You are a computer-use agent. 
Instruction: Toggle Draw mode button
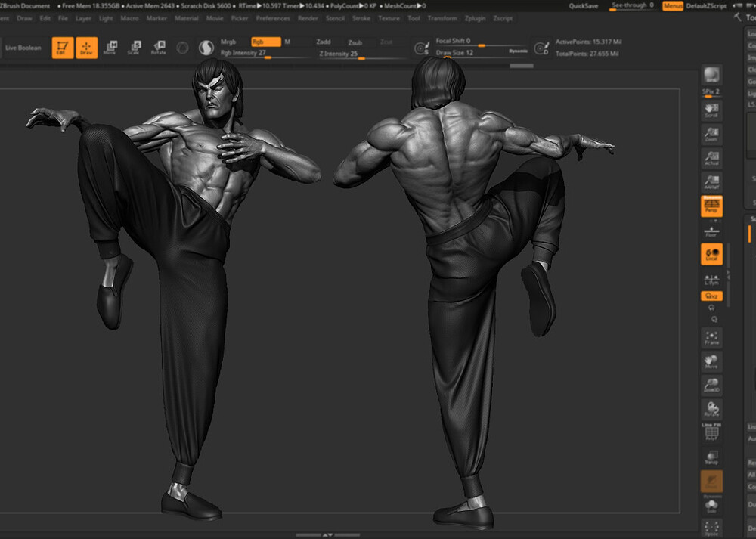point(87,48)
